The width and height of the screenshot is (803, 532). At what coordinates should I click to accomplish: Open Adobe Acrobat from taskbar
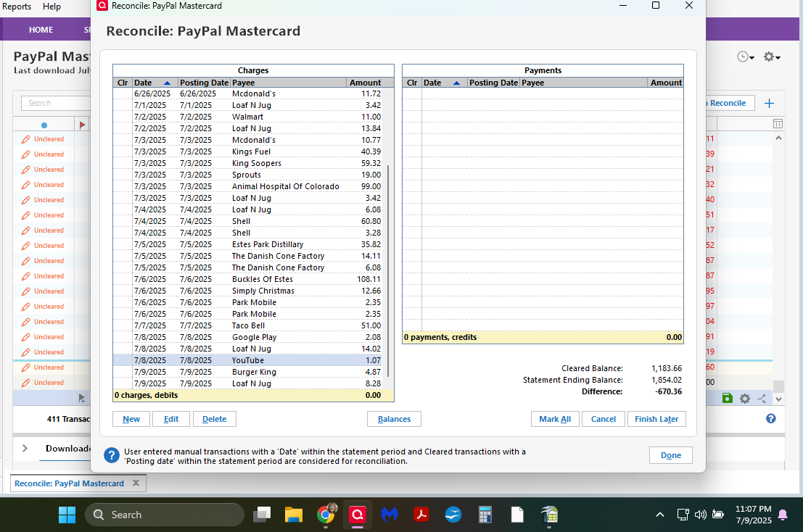[421, 515]
